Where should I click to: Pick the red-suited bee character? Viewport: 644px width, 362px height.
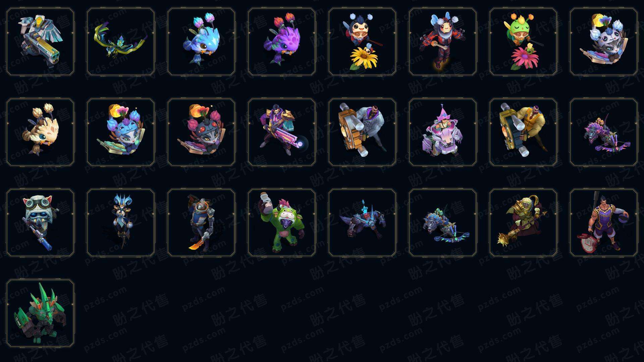coord(443,42)
